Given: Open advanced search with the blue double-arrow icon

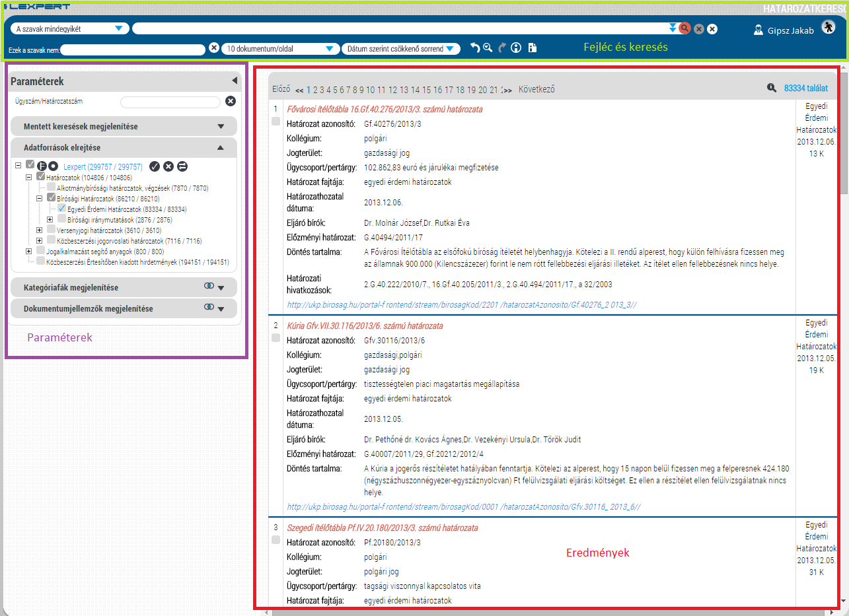Looking at the screenshot, I should 673,28.
